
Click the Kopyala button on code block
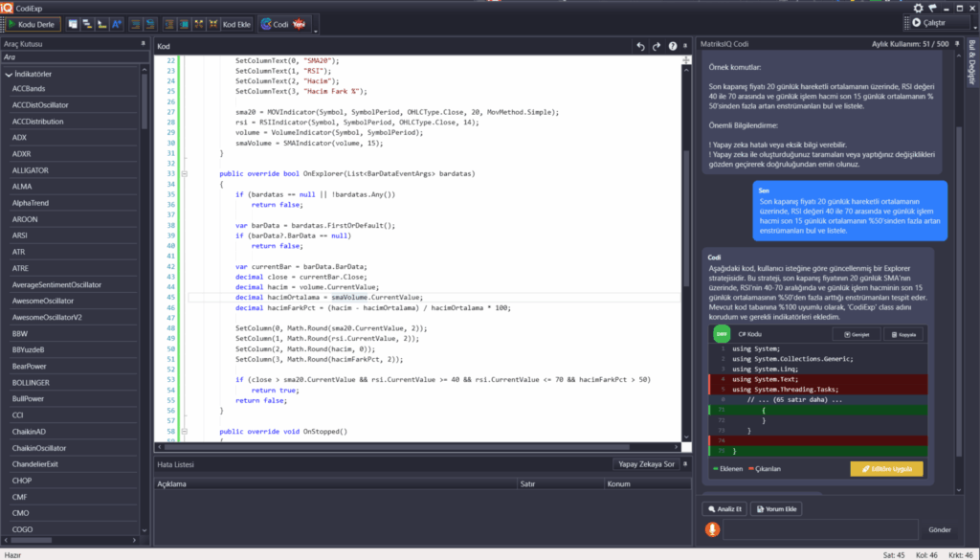pos(903,335)
